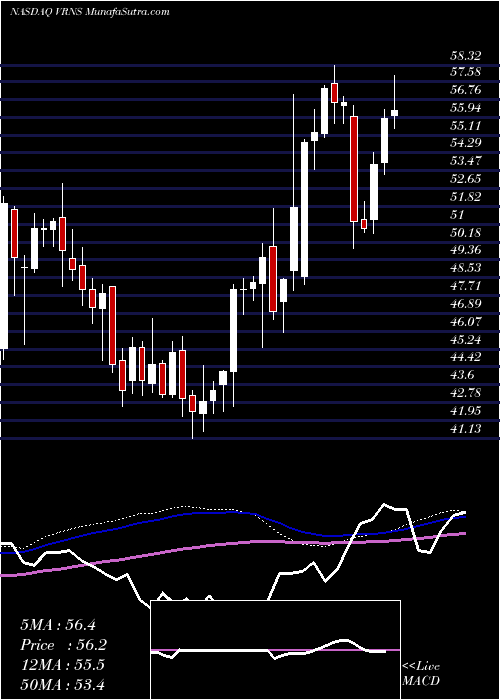This screenshot has width=500, height=700.
Task: Select the 54.29 price axis label
Action: (465, 143)
